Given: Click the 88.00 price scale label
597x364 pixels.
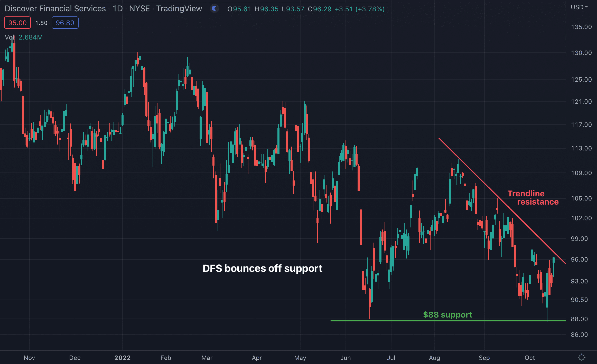Looking at the screenshot, I should click(x=579, y=319).
